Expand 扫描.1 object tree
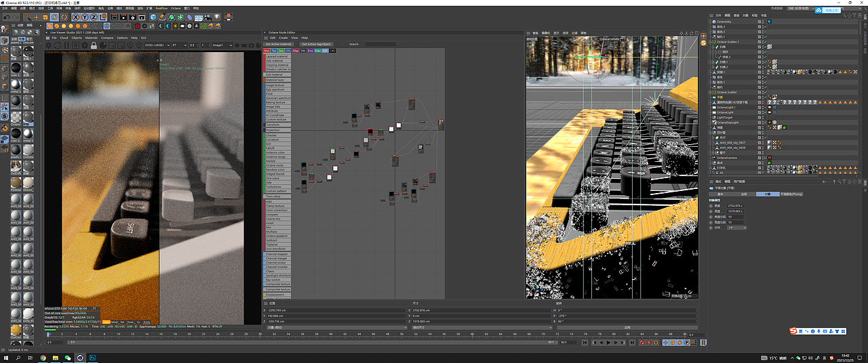868x363 pixels. point(713,62)
